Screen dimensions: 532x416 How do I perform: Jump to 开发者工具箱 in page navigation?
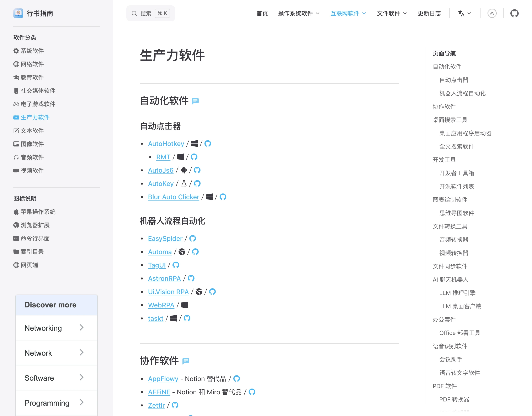point(457,173)
